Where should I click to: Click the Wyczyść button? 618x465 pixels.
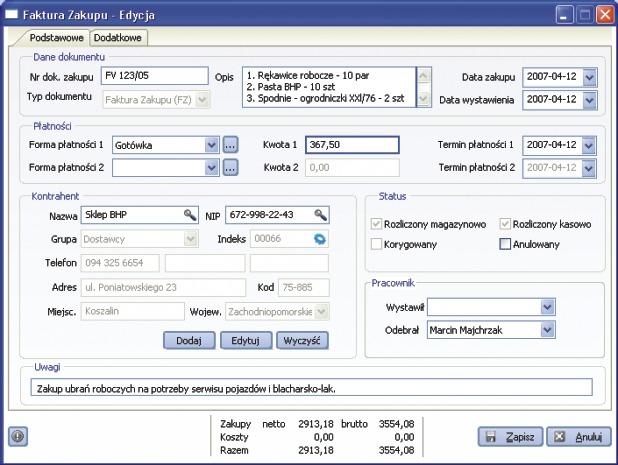click(x=302, y=340)
